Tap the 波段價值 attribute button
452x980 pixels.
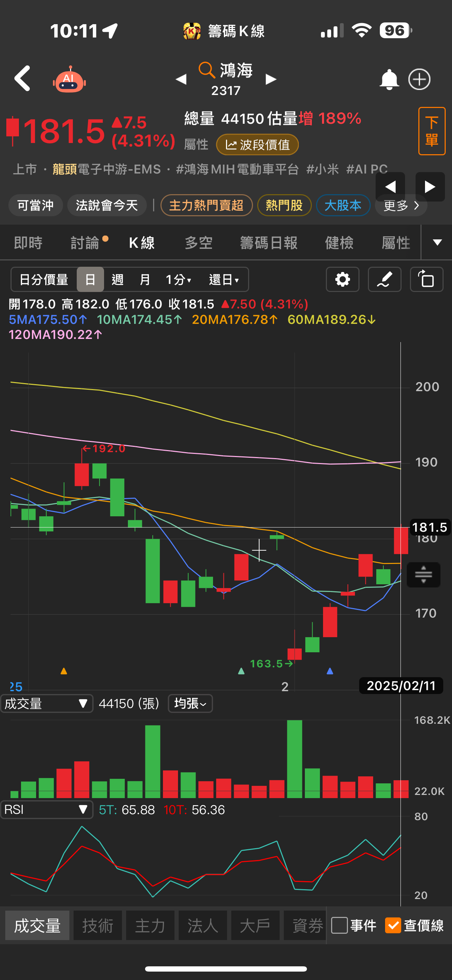tap(257, 144)
